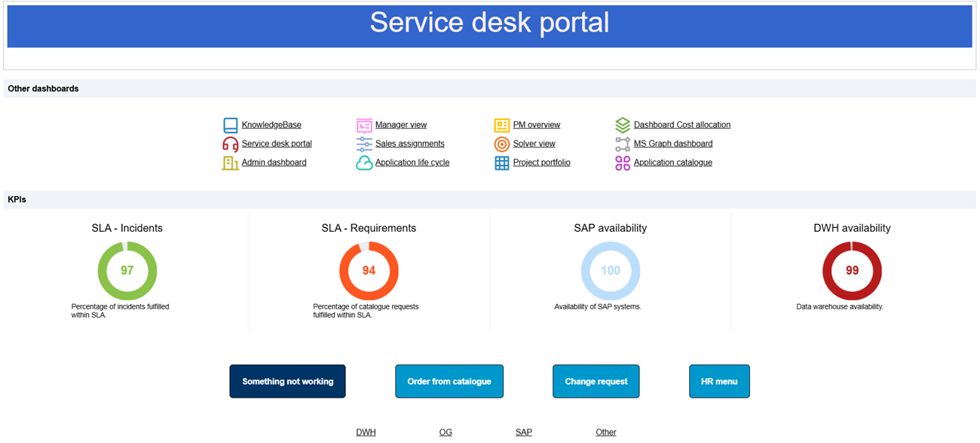Click the Percentage of catalogue requests description
Viewport: 980px width, 443px height.
tap(366, 311)
